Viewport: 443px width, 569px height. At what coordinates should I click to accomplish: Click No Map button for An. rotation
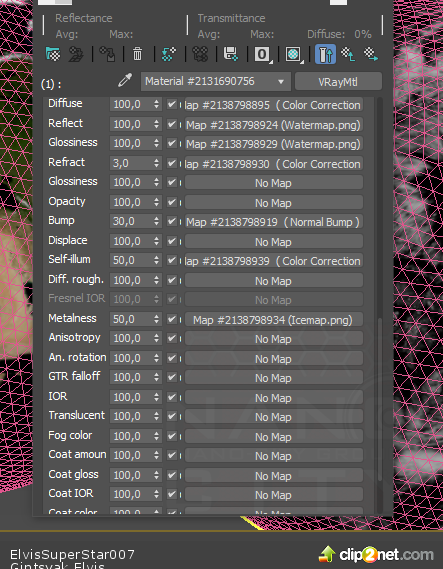[x=274, y=359]
